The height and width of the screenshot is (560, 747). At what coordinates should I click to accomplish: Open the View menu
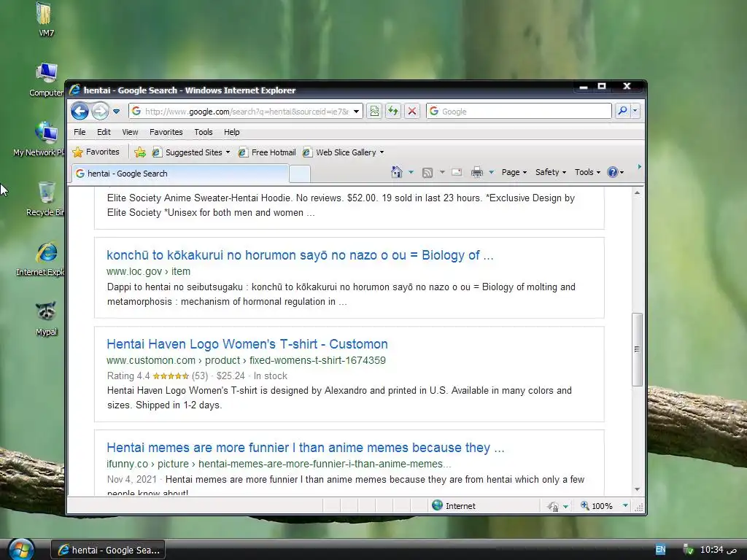(130, 132)
